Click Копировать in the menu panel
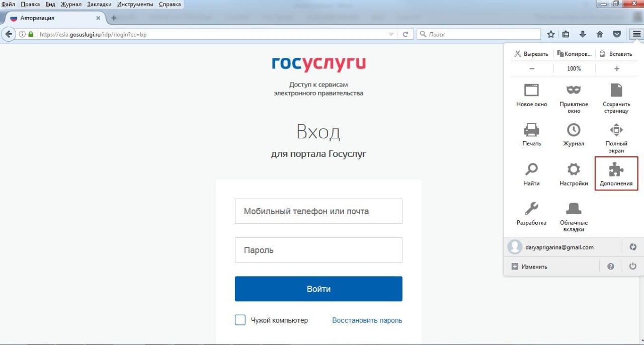Screen dimensions: 644x345 tap(574, 54)
